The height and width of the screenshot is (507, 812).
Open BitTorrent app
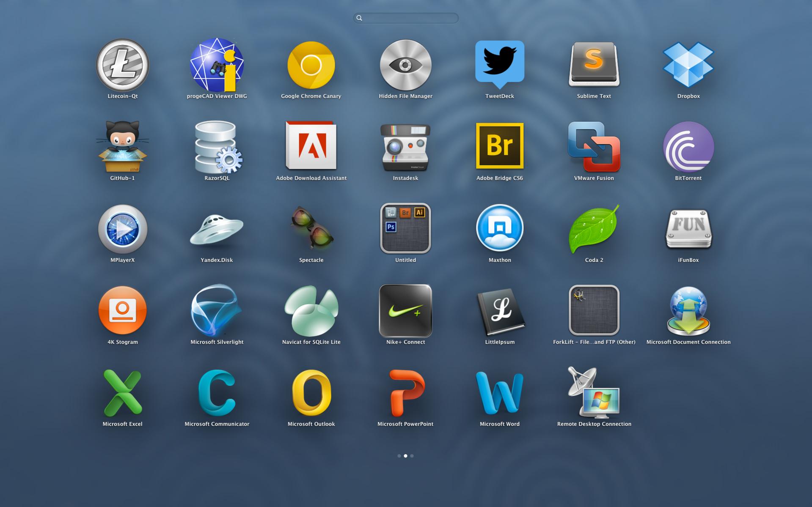688,147
